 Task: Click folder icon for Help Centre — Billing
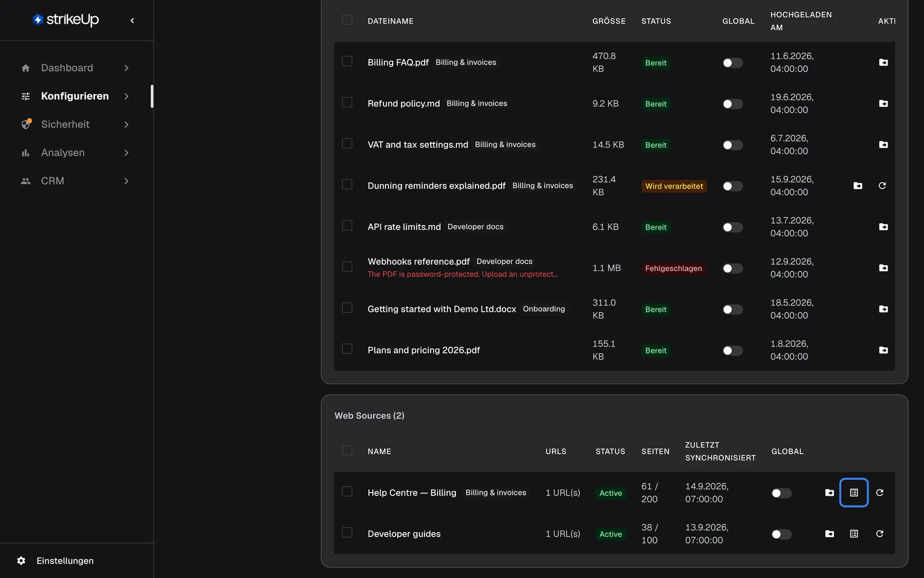[829, 493]
